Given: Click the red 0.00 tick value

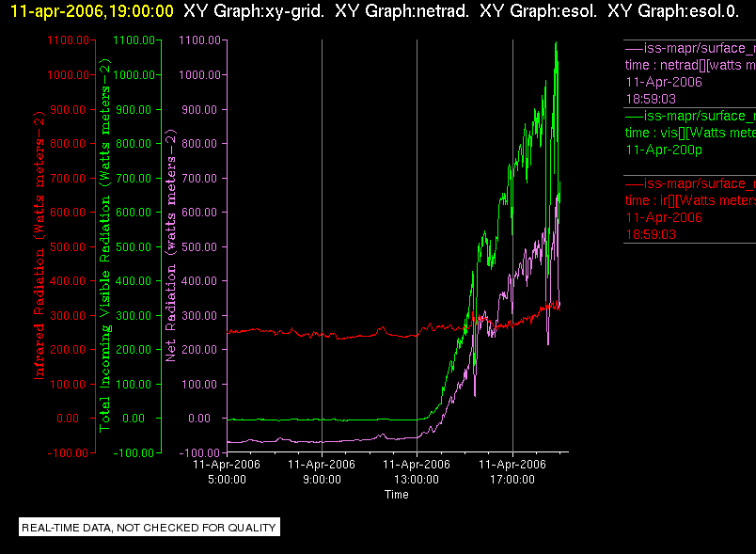Looking at the screenshot, I should (68, 419).
